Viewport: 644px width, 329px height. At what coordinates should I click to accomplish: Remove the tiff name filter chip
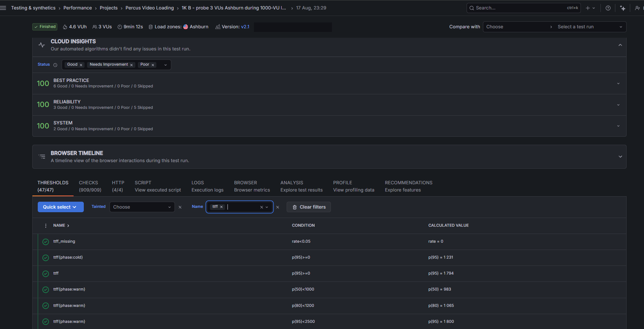point(221,207)
